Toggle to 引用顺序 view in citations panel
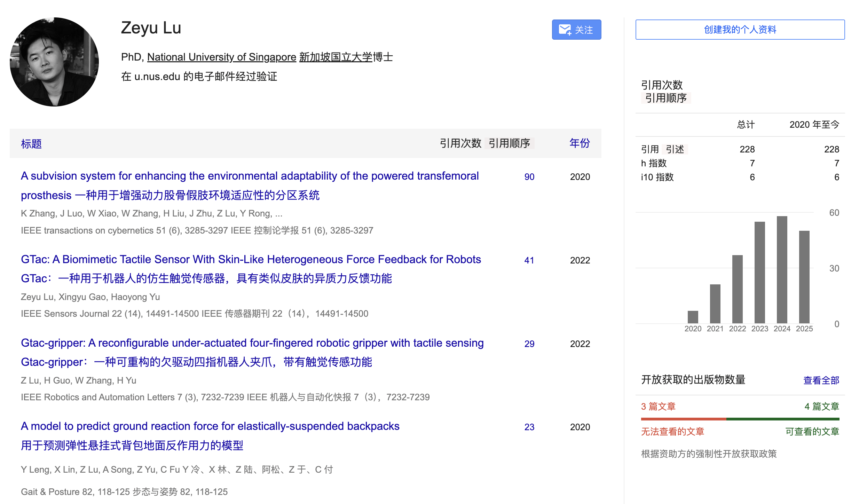The width and height of the screenshot is (859, 504). tap(666, 99)
